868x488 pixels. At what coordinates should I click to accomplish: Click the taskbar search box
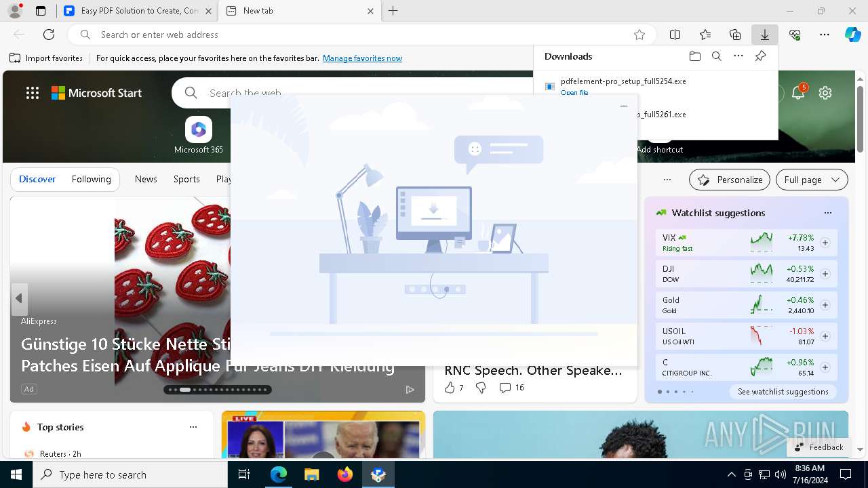pos(130,474)
